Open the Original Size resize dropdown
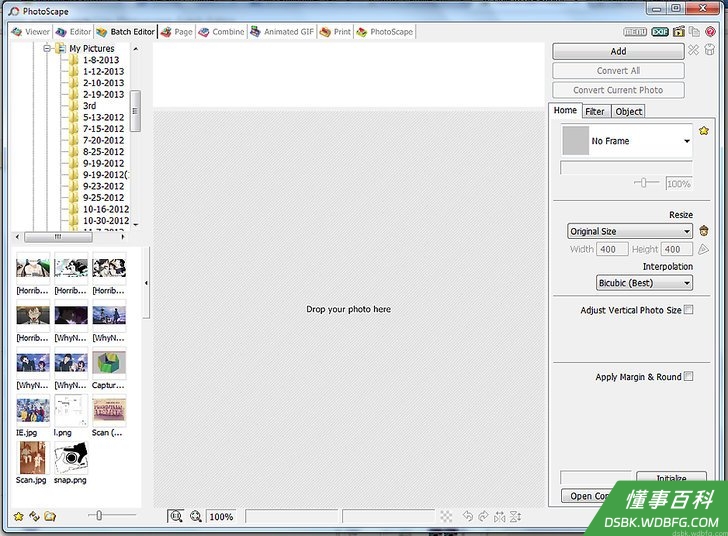The image size is (728, 536). pos(630,231)
